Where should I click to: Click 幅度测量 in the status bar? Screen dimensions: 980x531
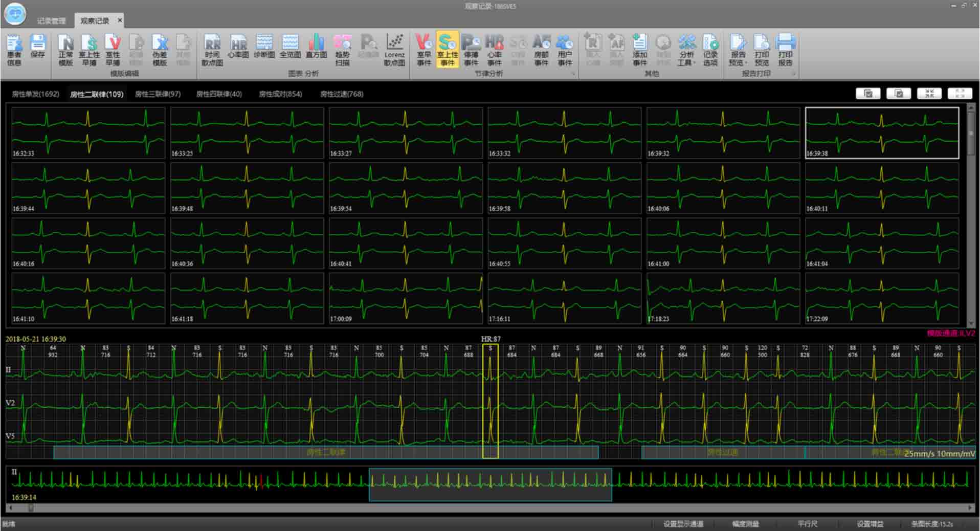746,524
